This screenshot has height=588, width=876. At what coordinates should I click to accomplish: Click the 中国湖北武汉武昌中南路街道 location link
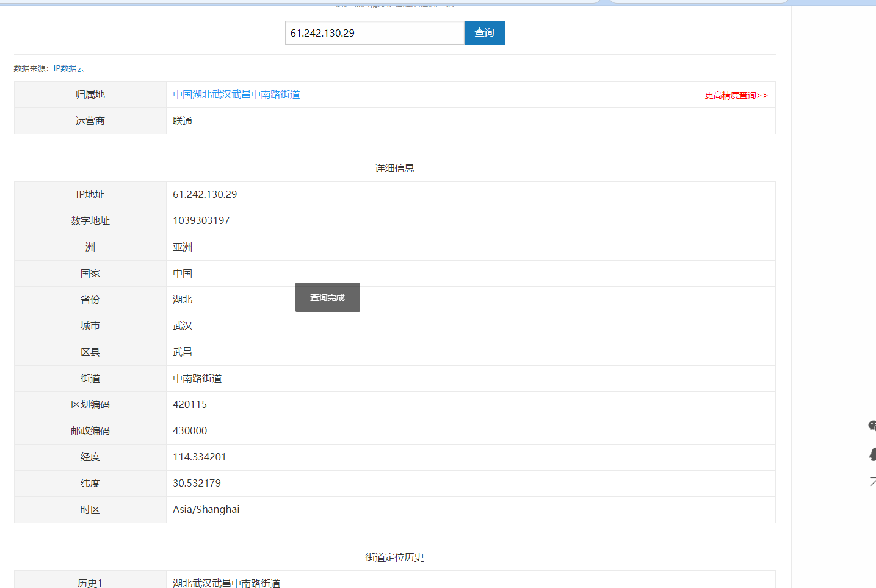(236, 94)
